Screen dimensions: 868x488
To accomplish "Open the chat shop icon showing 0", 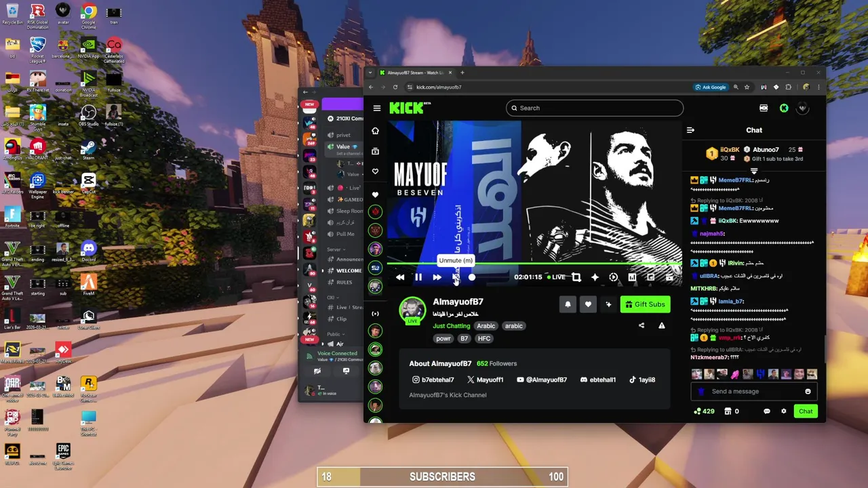I will coord(732,411).
